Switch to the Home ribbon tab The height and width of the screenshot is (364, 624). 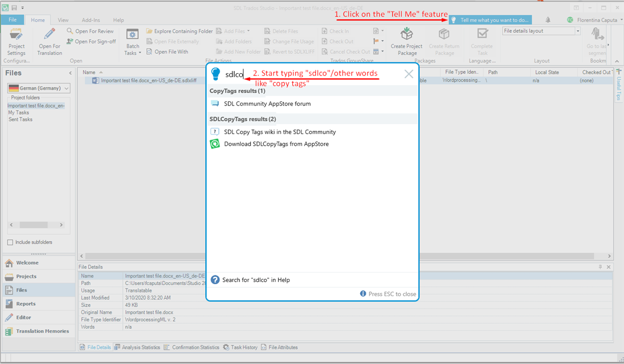click(38, 20)
